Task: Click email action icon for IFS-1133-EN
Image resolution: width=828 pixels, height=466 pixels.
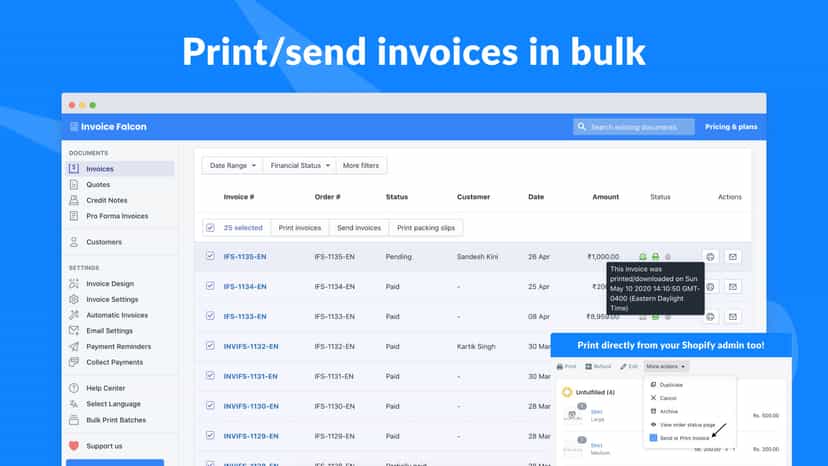Action: pyautogui.click(x=732, y=317)
